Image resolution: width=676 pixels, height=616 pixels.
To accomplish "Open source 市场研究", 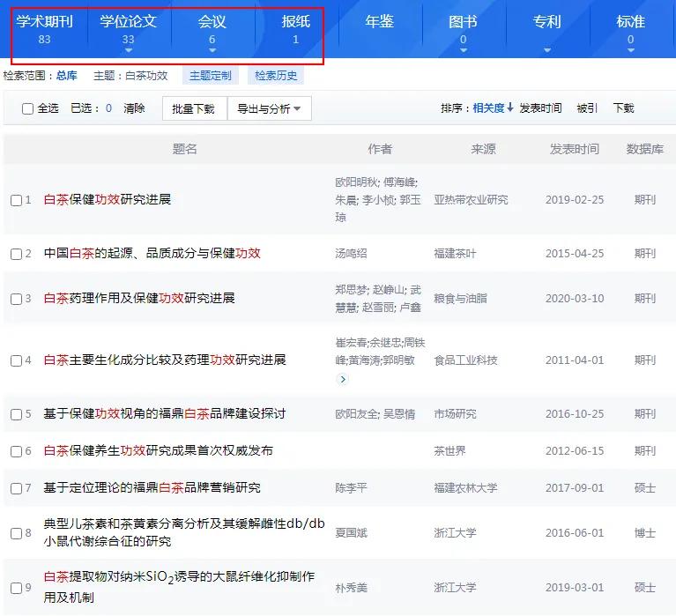I will pyautogui.click(x=455, y=414).
